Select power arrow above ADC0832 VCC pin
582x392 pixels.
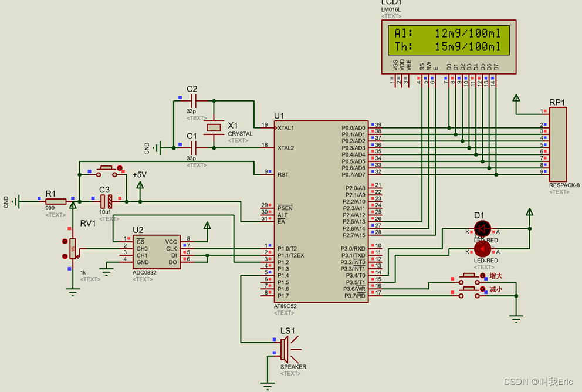coord(207,225)
